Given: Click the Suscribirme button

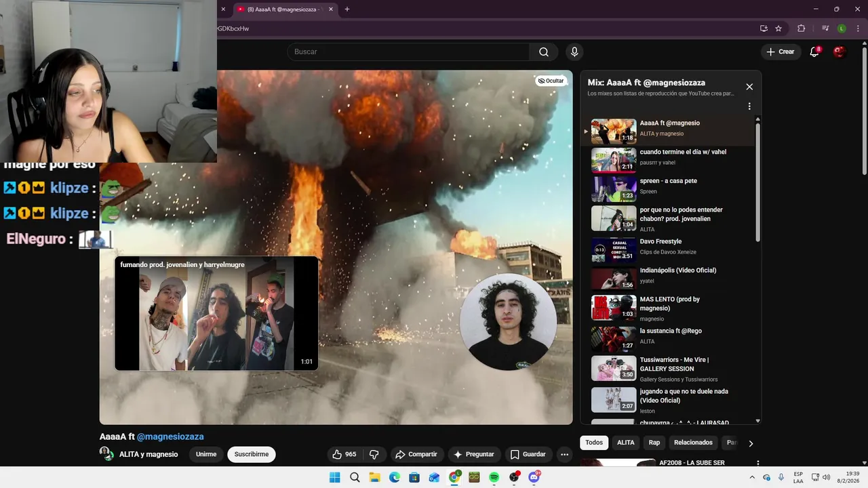Looking at the screenshot, I should click(252, 454).
